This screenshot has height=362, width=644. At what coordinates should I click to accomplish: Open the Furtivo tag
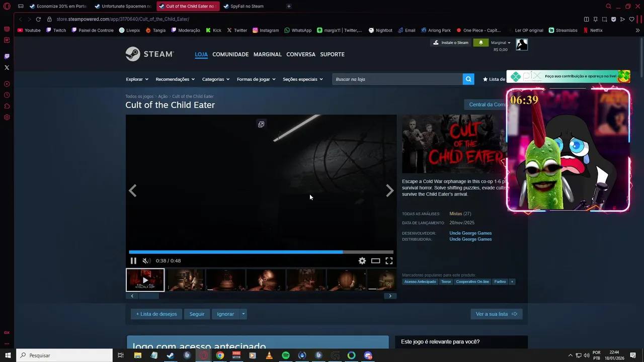coord(500,282)
